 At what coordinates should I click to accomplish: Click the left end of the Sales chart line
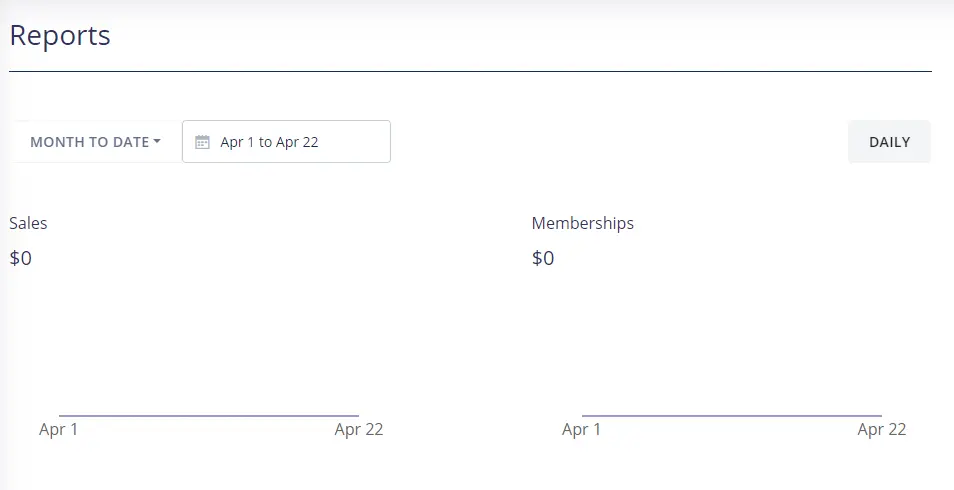coord(61,415)
